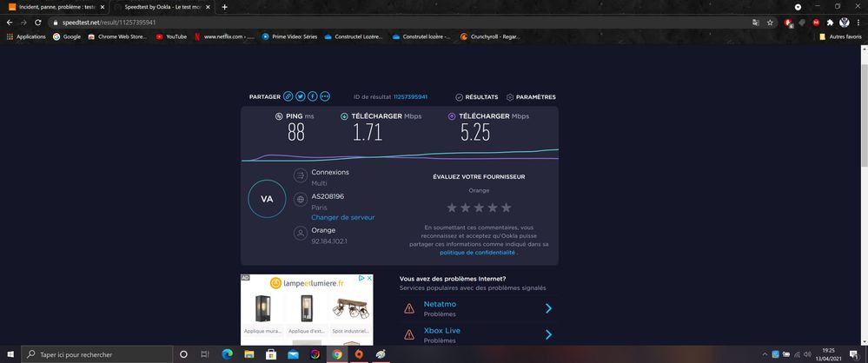Open RÉSULTATS history

pos(477,97)
